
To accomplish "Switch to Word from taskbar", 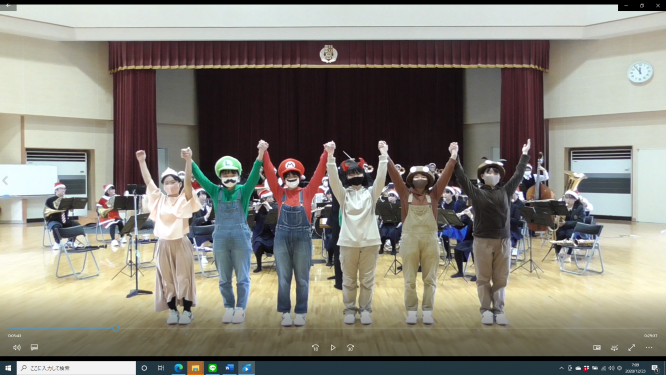I will click(x=229, y=368).
